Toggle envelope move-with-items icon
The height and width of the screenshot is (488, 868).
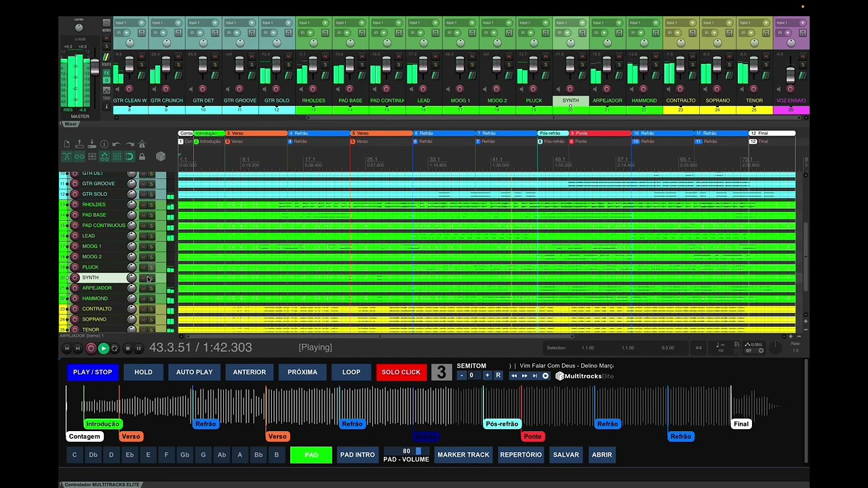pyautogui.click(x=104, y=157)
